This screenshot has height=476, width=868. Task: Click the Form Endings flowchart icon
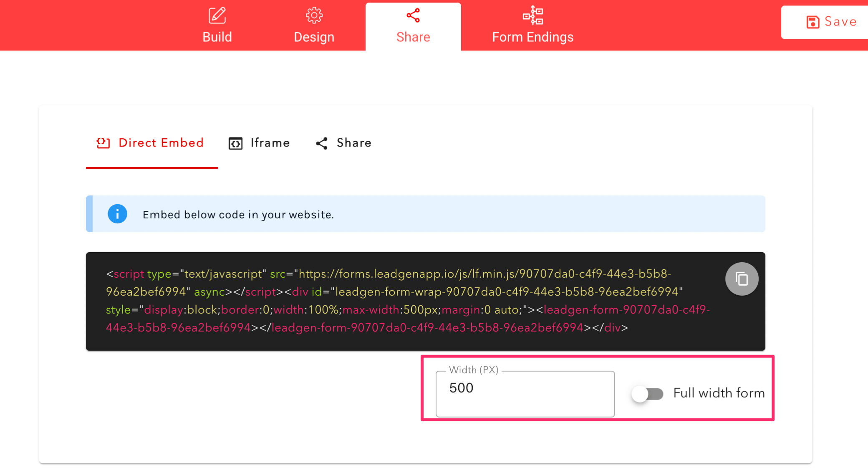coord(533,15)
